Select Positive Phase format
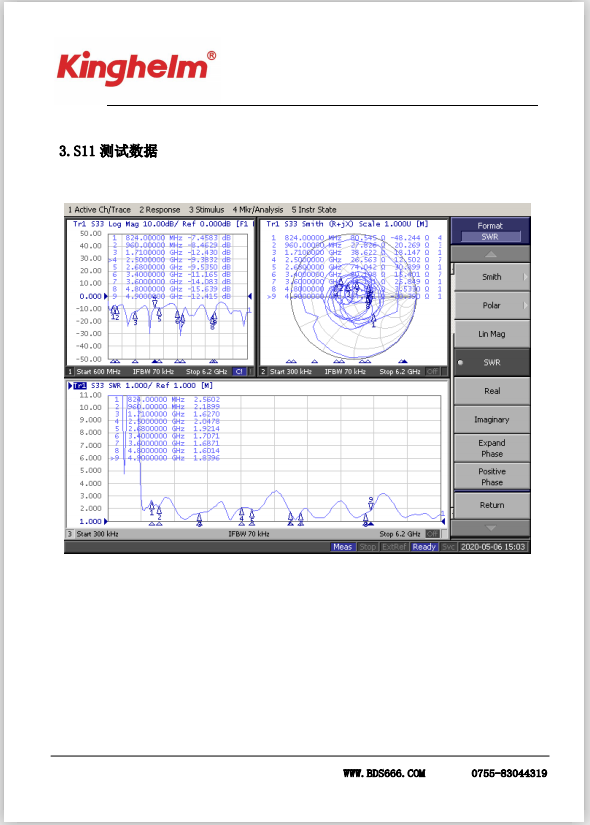Screen dimensions: 590x825 [492, 477]
